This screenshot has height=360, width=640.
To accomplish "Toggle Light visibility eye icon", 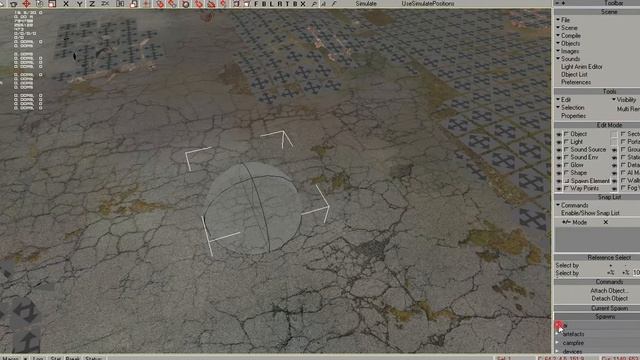I will [559, 142].
